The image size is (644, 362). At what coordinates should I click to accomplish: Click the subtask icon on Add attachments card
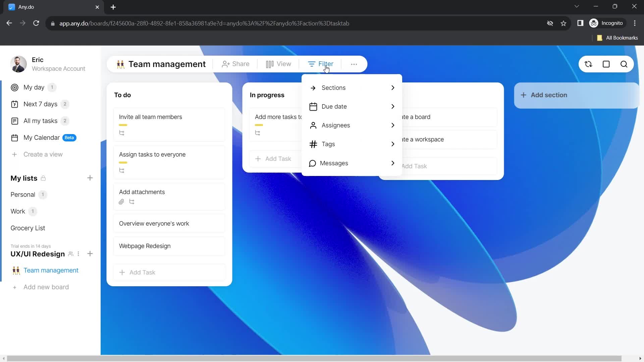132,202
